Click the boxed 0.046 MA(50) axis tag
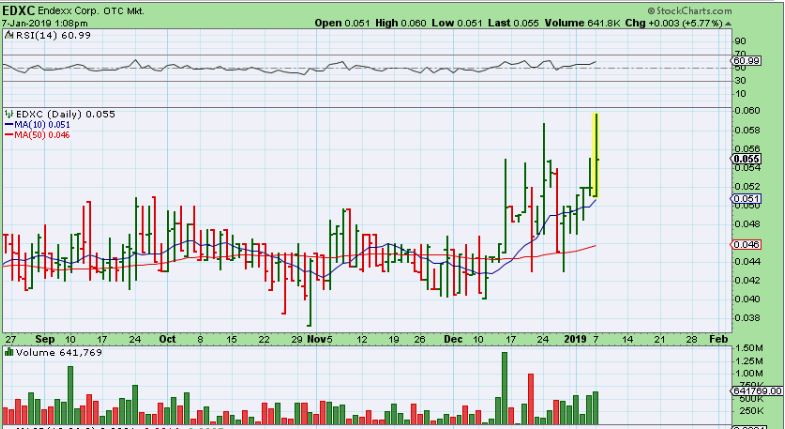This screenshot has height=429, width=785. (x=746, y=245)
